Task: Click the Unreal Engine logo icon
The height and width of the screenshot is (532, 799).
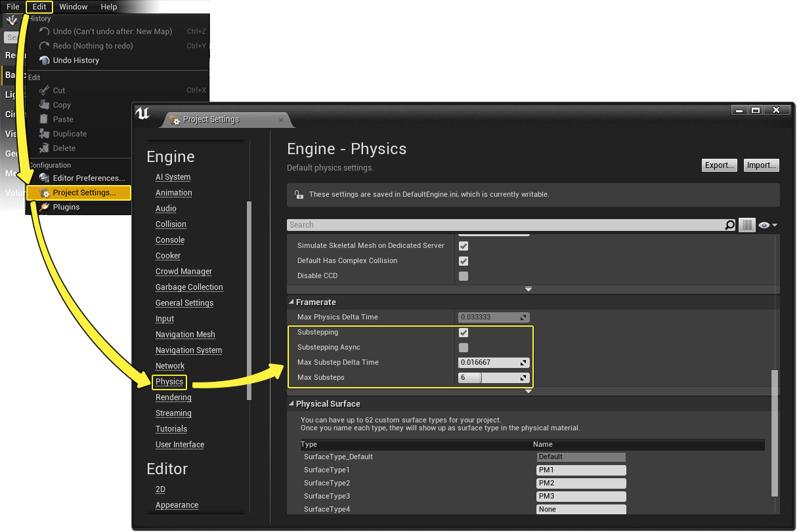Action: 142,113
